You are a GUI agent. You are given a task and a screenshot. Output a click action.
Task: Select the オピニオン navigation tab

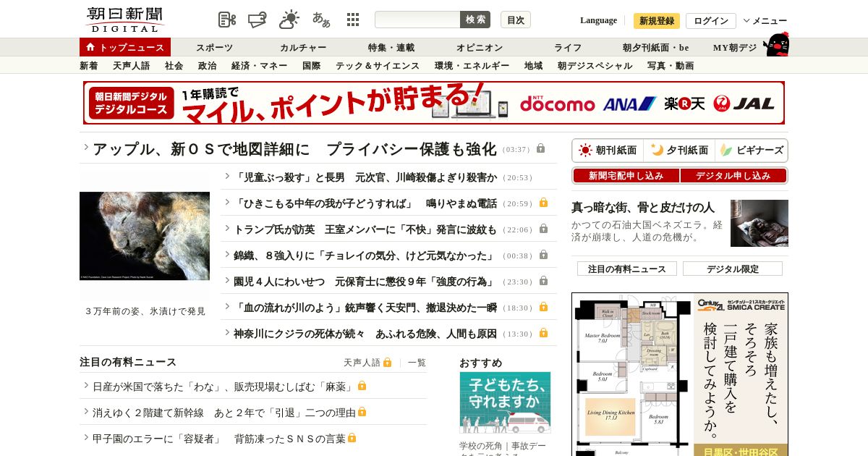(x=480, y=48)
